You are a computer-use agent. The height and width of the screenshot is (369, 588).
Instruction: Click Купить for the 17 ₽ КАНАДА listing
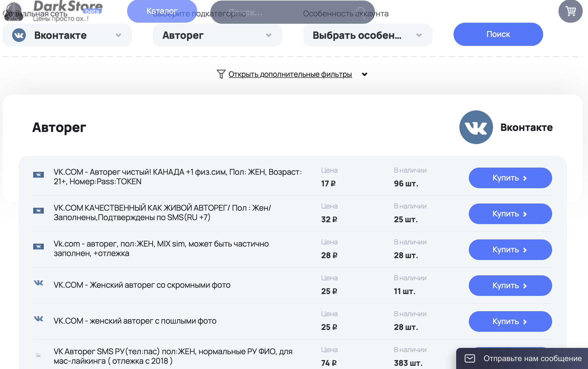(510, 178)
